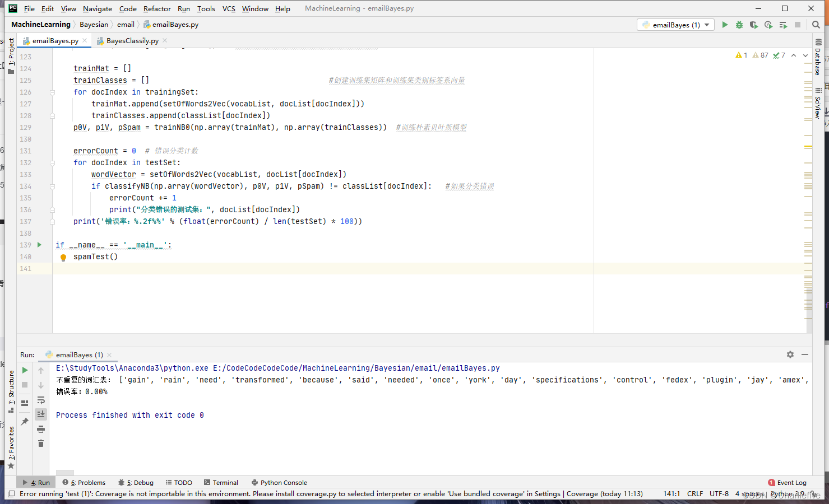This screenshot has height=504, width=829.
Task: Launch the Profile run icon
Action: tap(768, 25)
